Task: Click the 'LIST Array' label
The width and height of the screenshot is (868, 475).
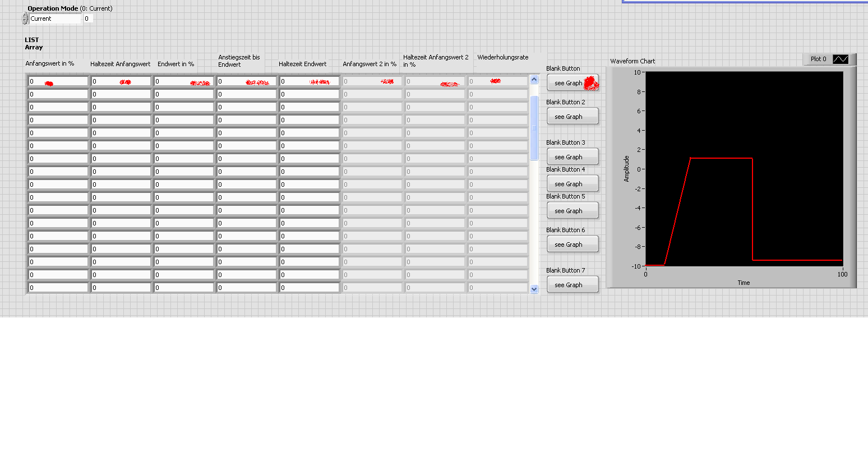Action: [34, 44]
